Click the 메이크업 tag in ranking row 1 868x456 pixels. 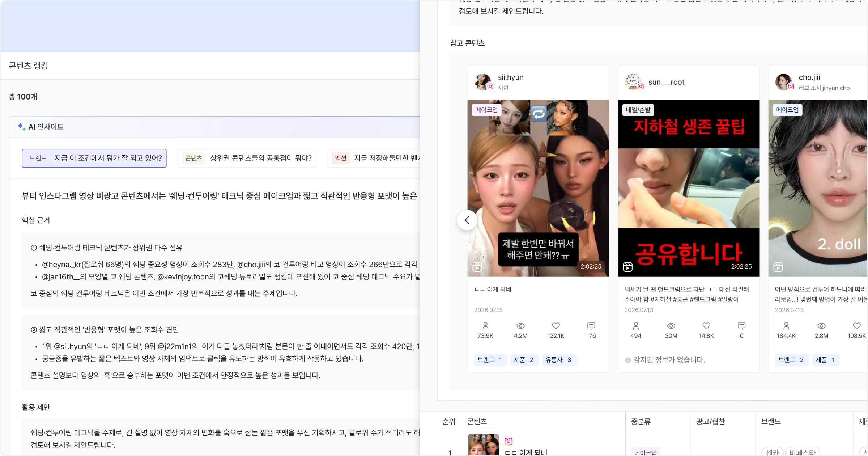click(x=646, y=452)
